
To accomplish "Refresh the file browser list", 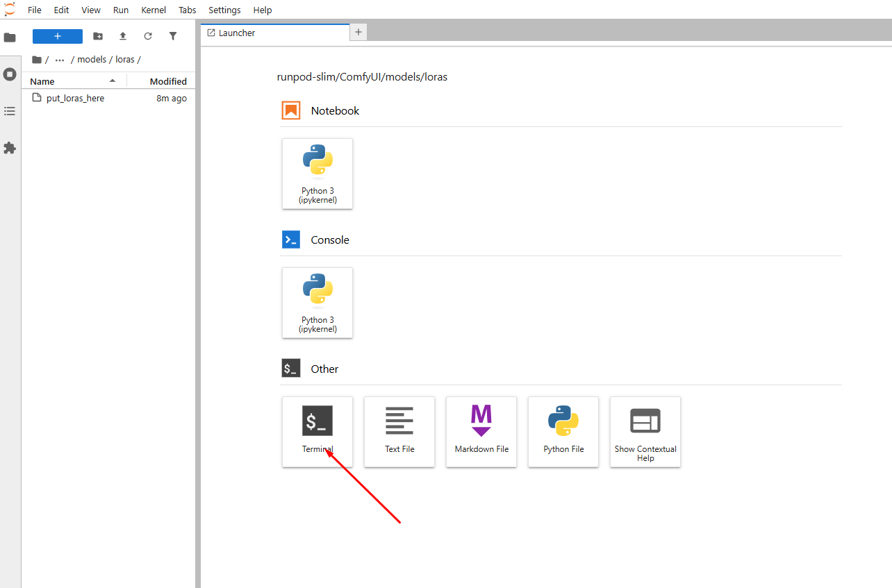I will click(x=148, y=36).
